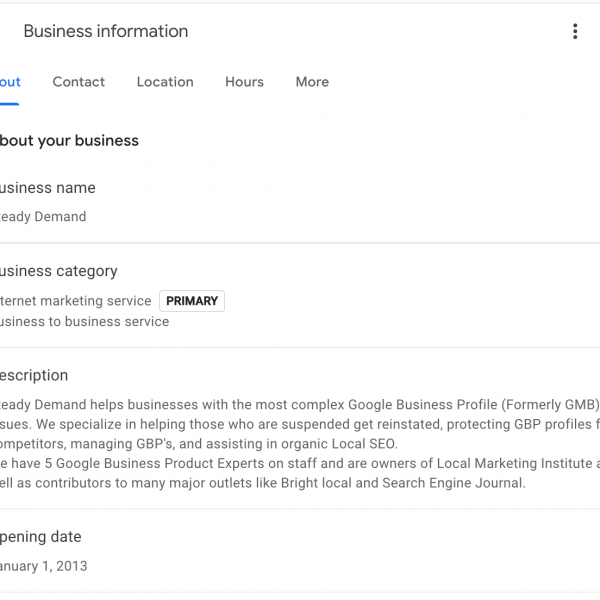The height and width of the screenshot is (600, 600).
Task: Select the Business to business service category
Action: pos(84,322)
